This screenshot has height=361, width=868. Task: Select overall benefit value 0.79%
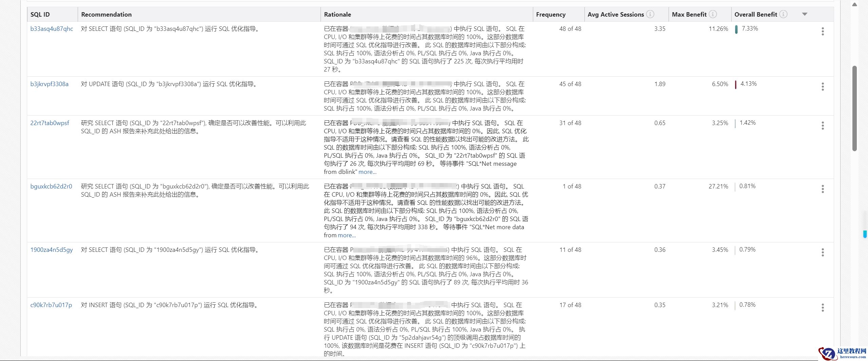click(747, 249)
